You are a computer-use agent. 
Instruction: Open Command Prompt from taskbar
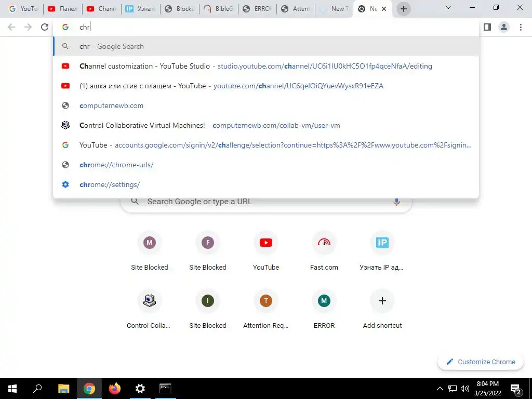(x=166, y=389)
